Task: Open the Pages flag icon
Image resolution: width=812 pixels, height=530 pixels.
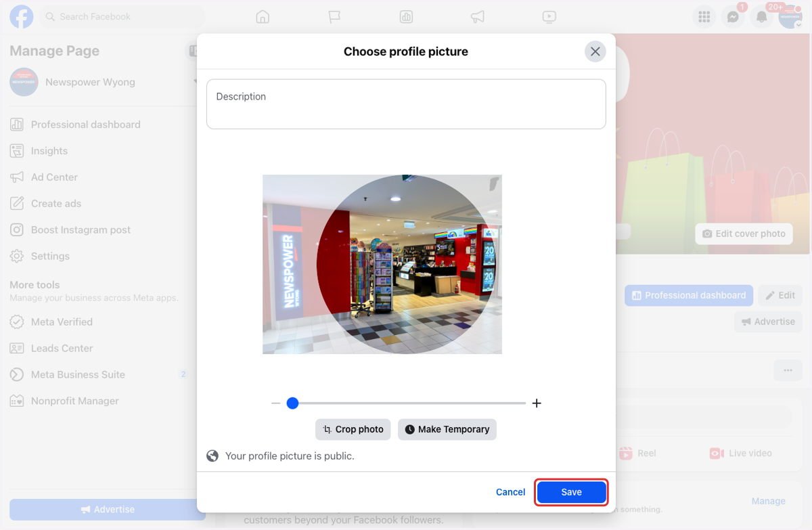Action: [x=334, y=17]
